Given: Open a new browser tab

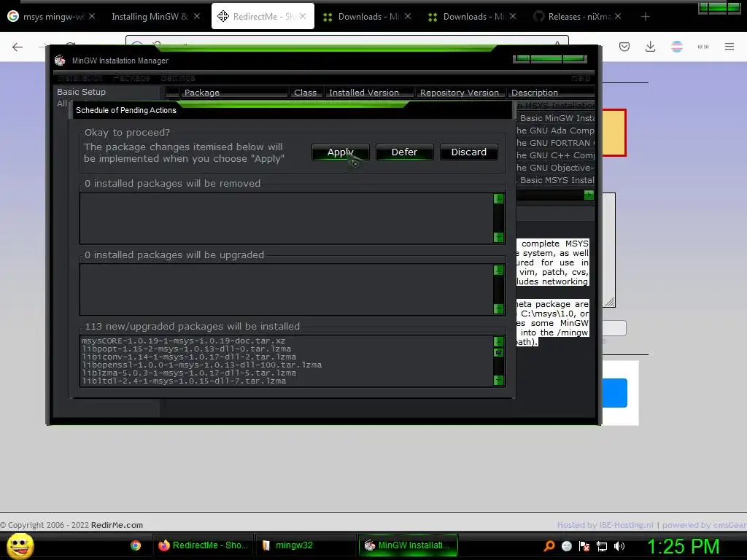Looking at the screenshot, I should point(645,17).
